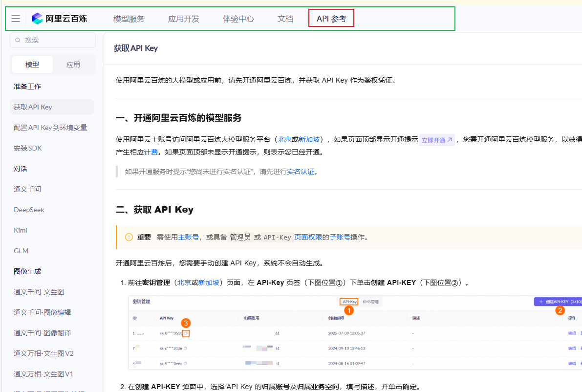Open 通义千问 sidebar entry
The height and width of the screenshot is (392, 582).
pos(27,189)
